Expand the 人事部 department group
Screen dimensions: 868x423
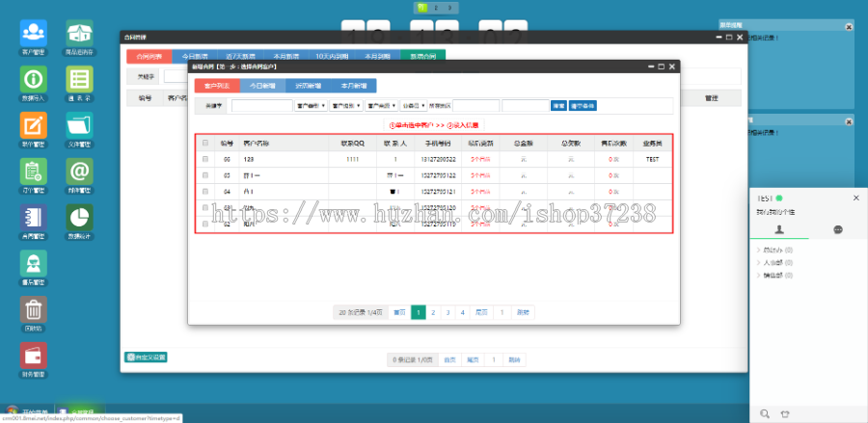point(773,262)
